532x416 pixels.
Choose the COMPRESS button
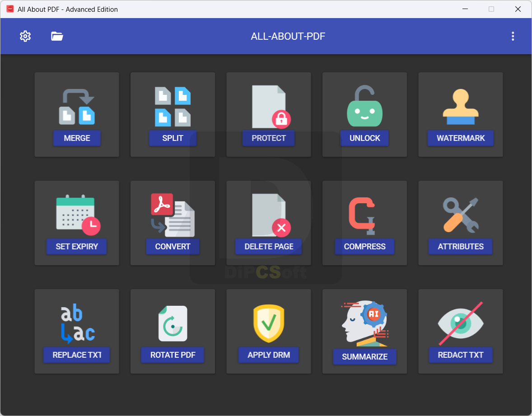point(364,247)
